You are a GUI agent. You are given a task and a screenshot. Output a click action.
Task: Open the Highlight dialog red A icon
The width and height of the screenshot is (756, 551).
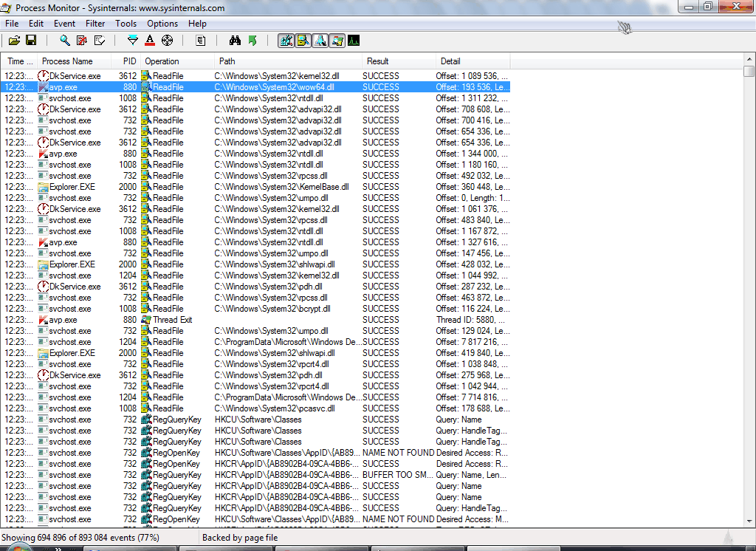click(x=150, y=41)
